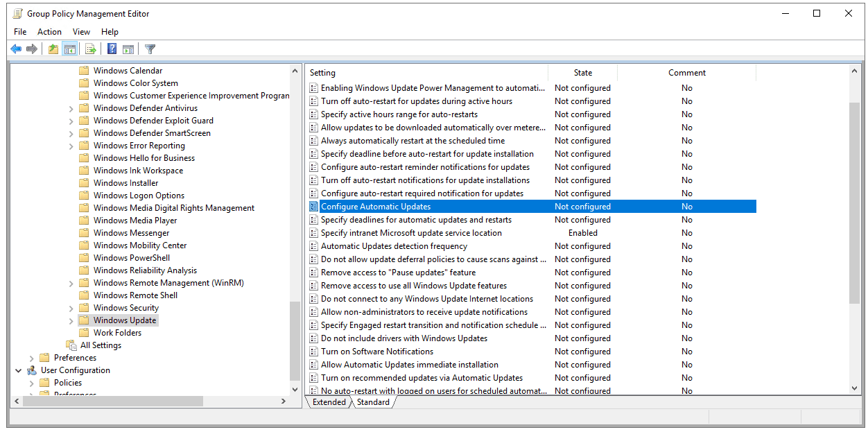This screenshot has width=868, height=432.
Task: Sort by the State column header
Action: [x=582, y=73]
